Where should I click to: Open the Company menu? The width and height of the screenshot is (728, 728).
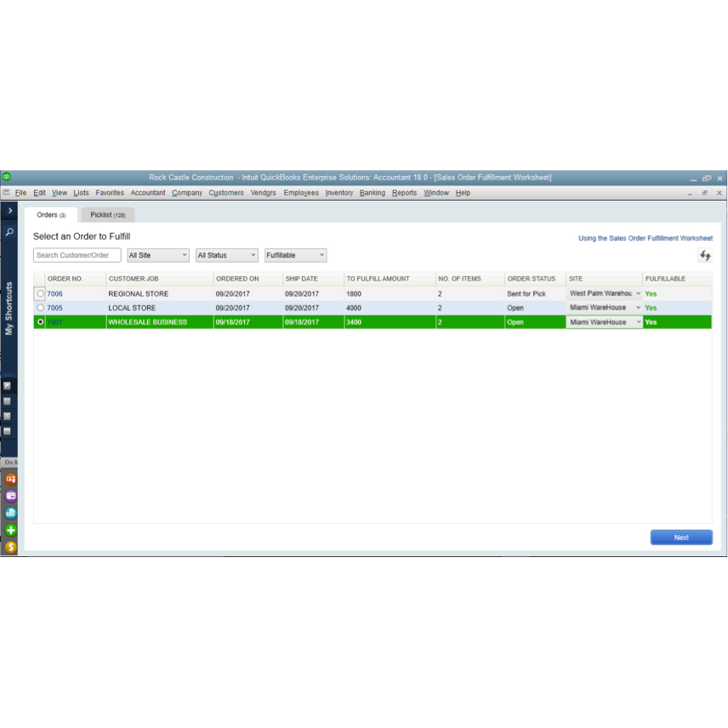click(187, 193)
